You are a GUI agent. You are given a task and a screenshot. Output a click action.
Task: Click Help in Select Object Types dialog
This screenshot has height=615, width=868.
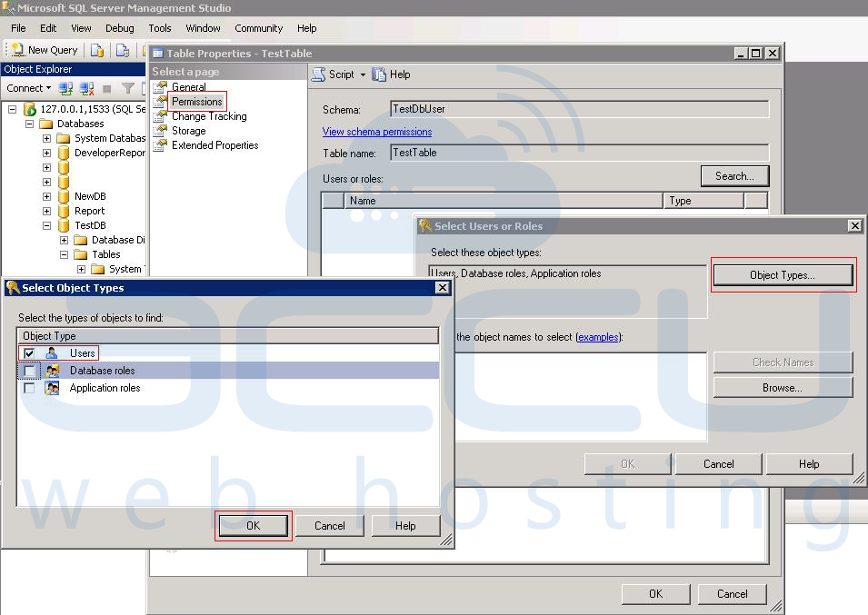pos(405,525)
